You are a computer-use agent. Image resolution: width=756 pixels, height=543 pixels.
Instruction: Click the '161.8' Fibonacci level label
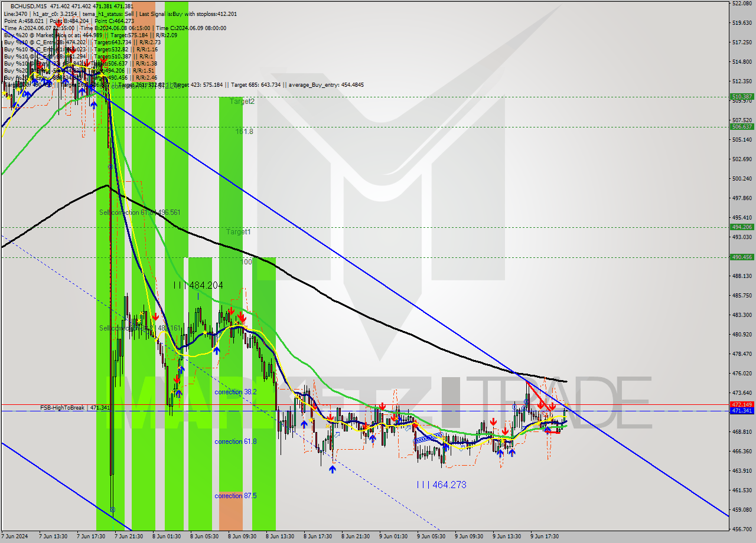click(x=245, y=132)
